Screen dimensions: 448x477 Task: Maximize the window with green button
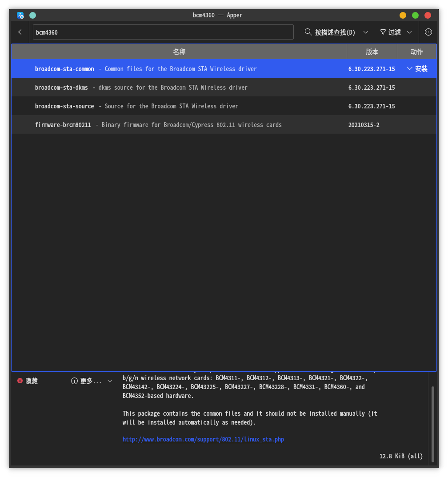415,15
